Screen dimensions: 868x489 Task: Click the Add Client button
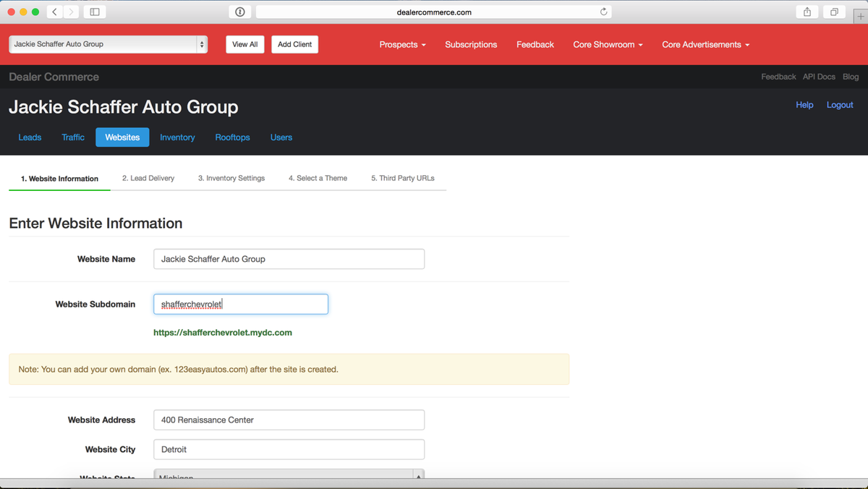point(294,44)
